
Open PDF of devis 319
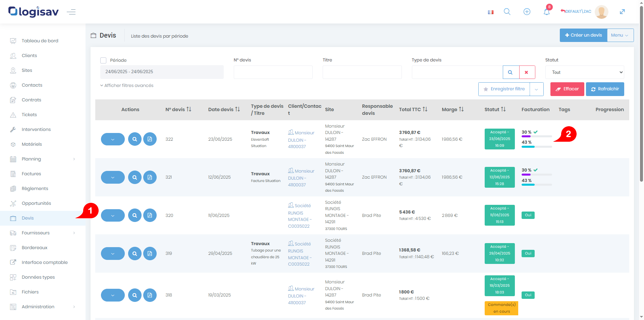click(150, 254)
